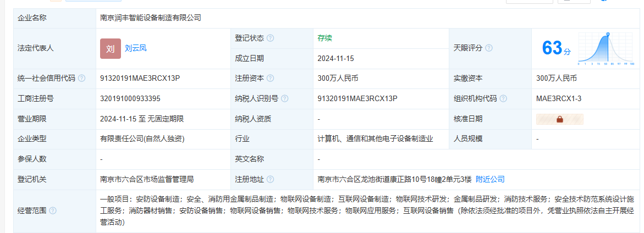Image resolution: width=644 pixels, height=233 pixels.
Task: Click the 人员规模 label
Action: 468,139
